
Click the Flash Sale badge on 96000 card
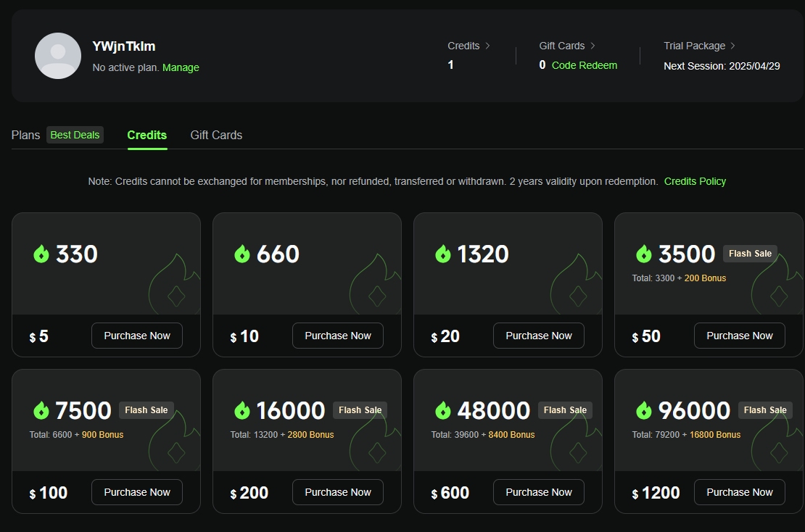(765, 410)
